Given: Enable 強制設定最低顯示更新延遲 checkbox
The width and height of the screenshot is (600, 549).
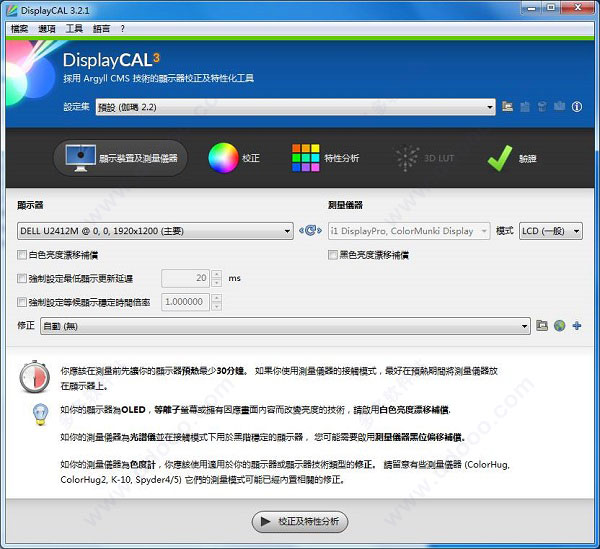Looking at the screenshot, I should pos(22,279).
